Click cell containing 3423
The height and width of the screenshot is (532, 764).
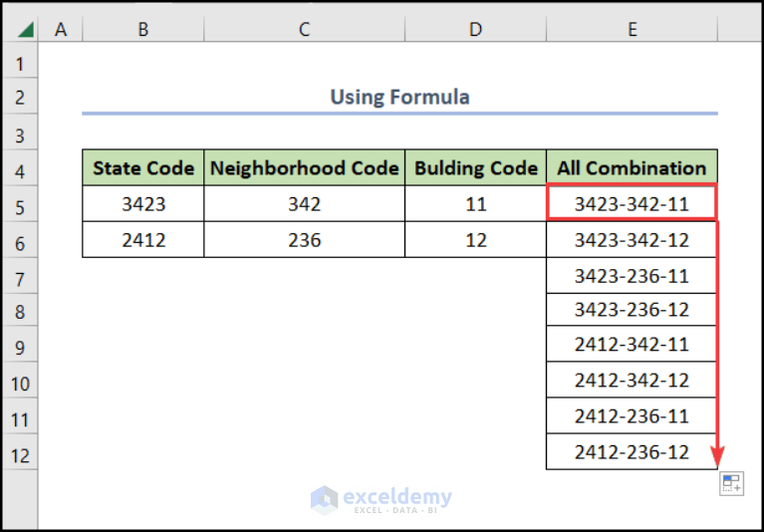(143, 203)
